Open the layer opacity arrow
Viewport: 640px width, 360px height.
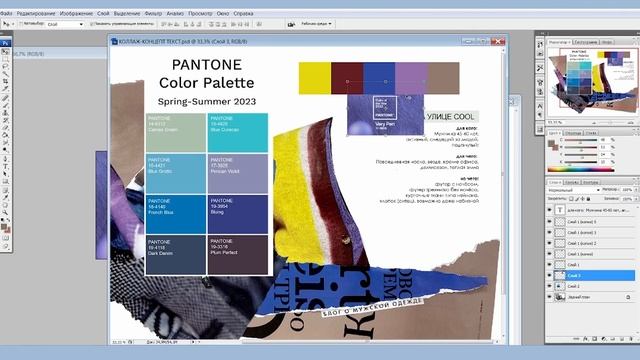click(636, 190)
